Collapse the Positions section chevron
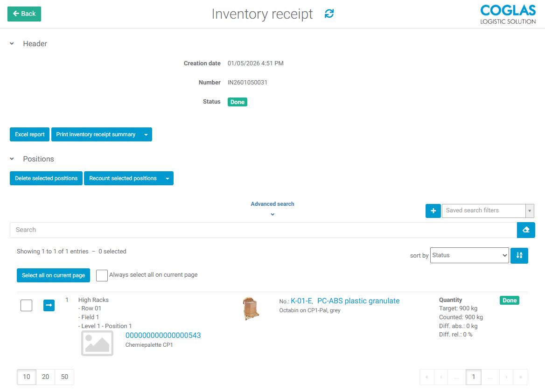 point(12,159)
